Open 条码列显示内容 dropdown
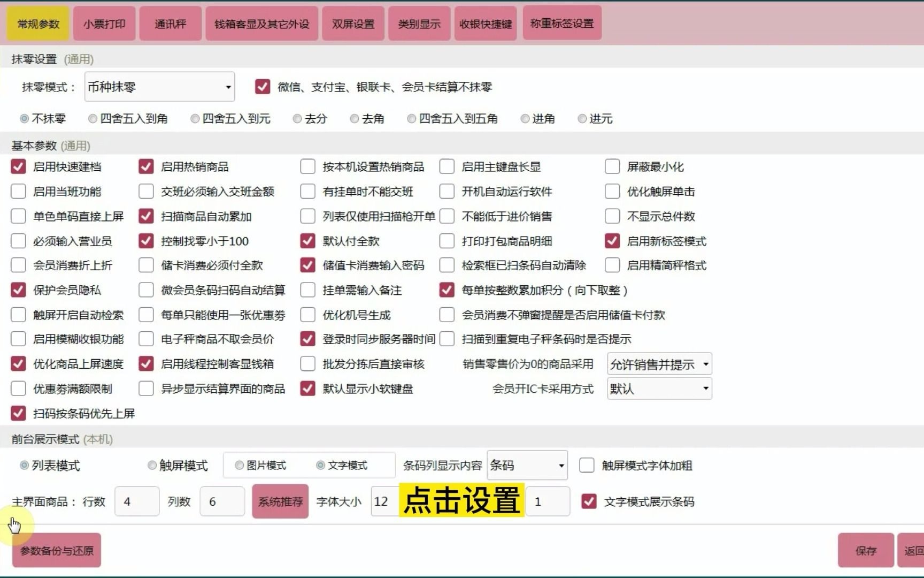This screenshot has height=578, width=924. [527, 466]
